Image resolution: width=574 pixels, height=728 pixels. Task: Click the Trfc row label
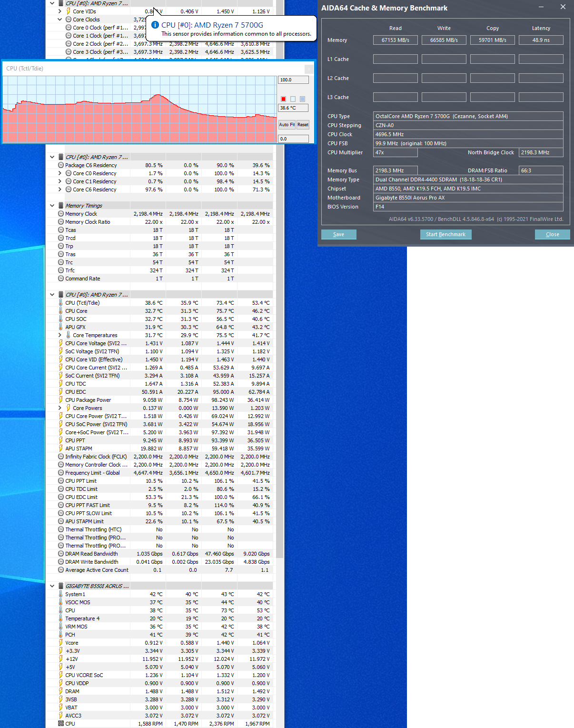coord(70,270)
